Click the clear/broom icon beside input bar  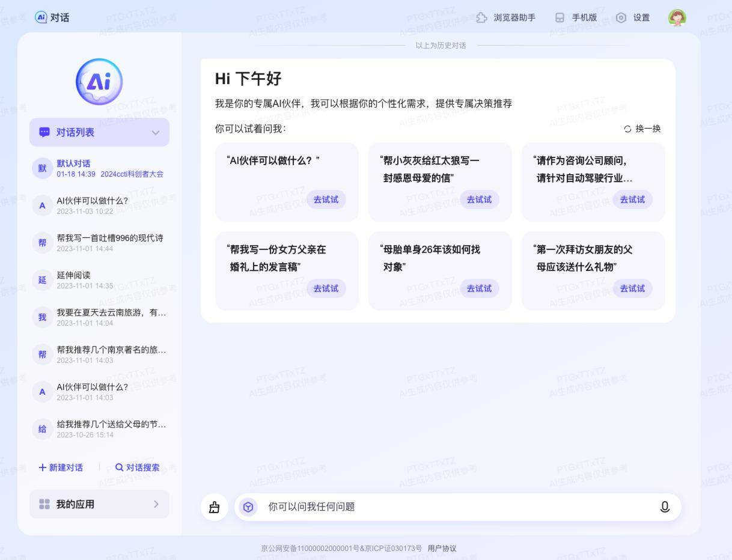tap(214, 507)
